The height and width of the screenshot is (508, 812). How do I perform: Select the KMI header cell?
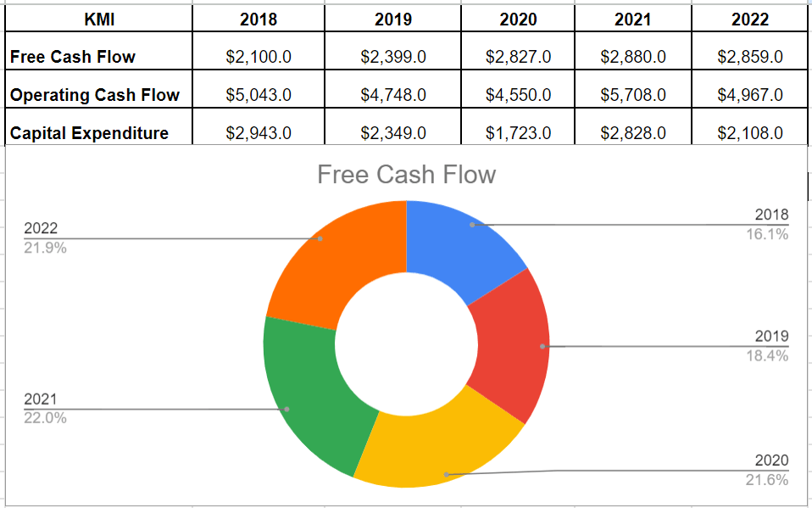coord(98,18)
